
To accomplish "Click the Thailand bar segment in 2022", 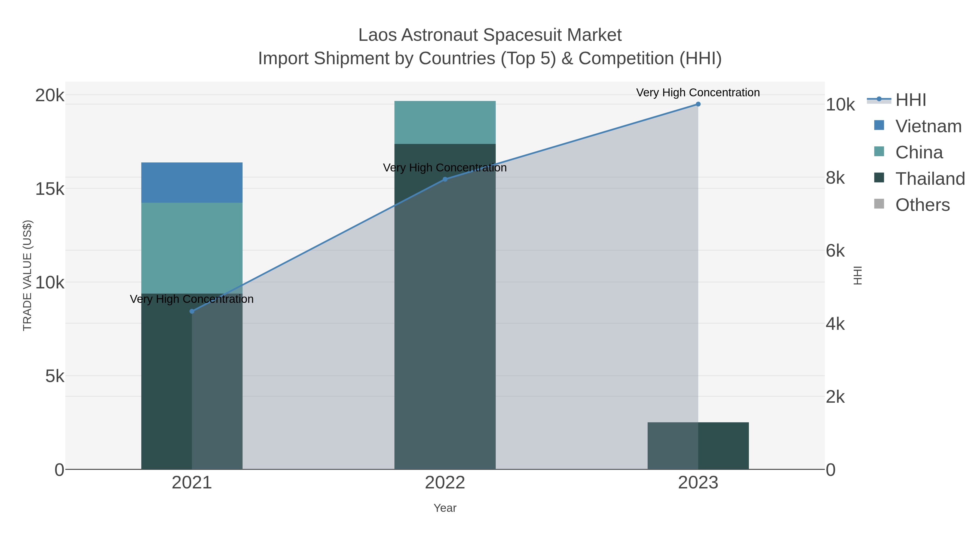I will tap(445, 306).
